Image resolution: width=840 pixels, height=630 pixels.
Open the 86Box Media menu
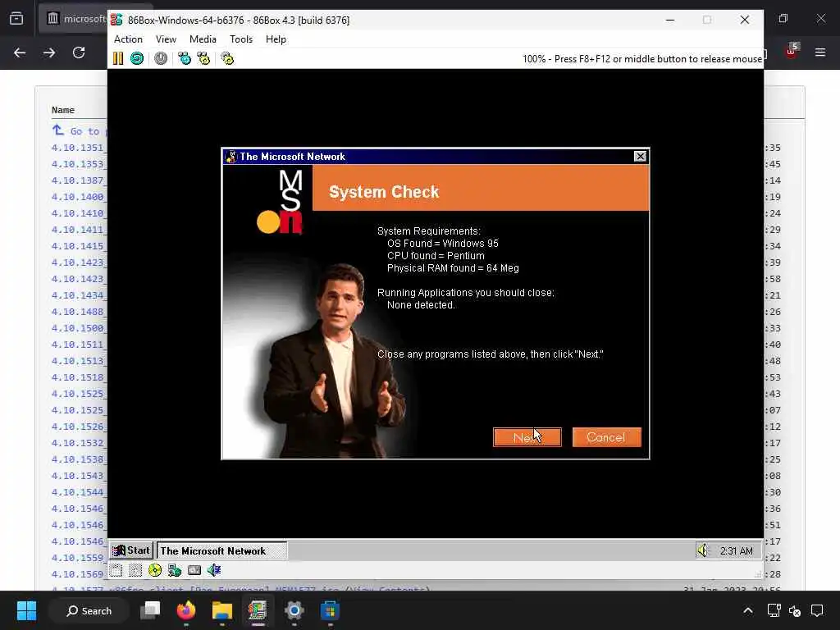click(x=203, y=39)
